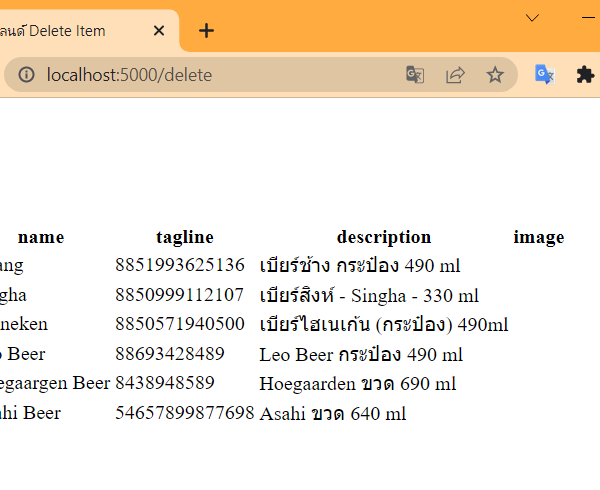The image size is (600, 490).
Task: Open the Extensions puzzle piece menu
Action: coord(585,75)
